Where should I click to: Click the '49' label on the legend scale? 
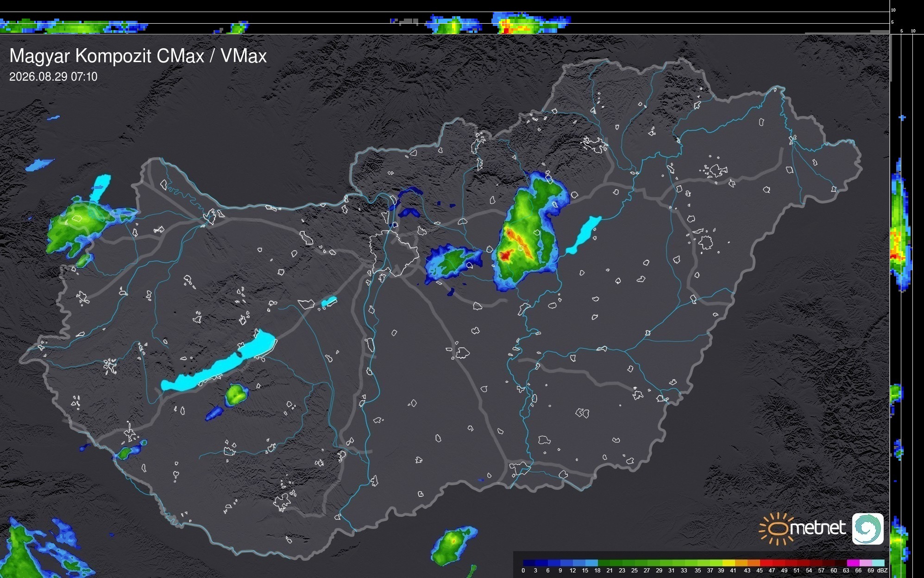(x=784, y=571)
